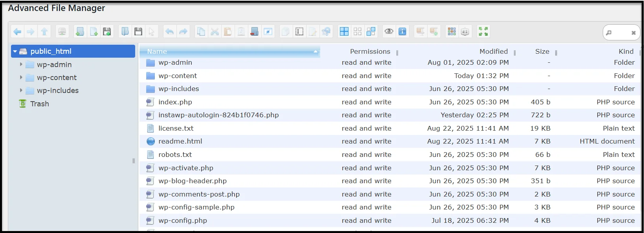The height and width of the screenshot is (233, 644).
Task: Click the edit file pencil icon
Action: [313, 32]
